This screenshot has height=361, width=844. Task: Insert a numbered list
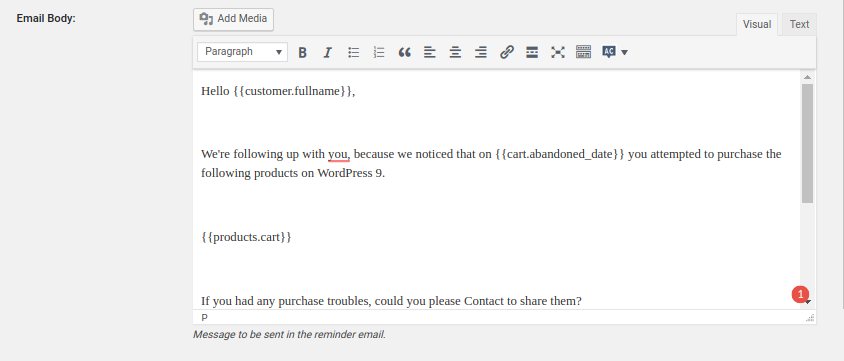379,52
